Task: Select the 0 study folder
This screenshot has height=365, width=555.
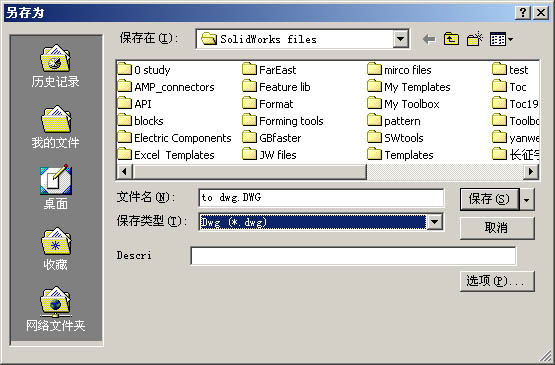Action: (144, 70)
